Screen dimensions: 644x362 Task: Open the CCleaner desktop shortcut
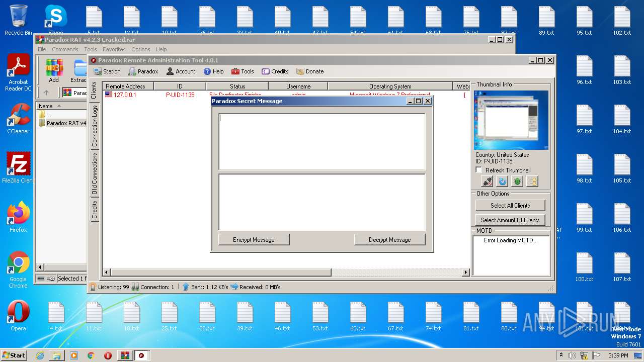pyautogui.click(x=18, y=119)
